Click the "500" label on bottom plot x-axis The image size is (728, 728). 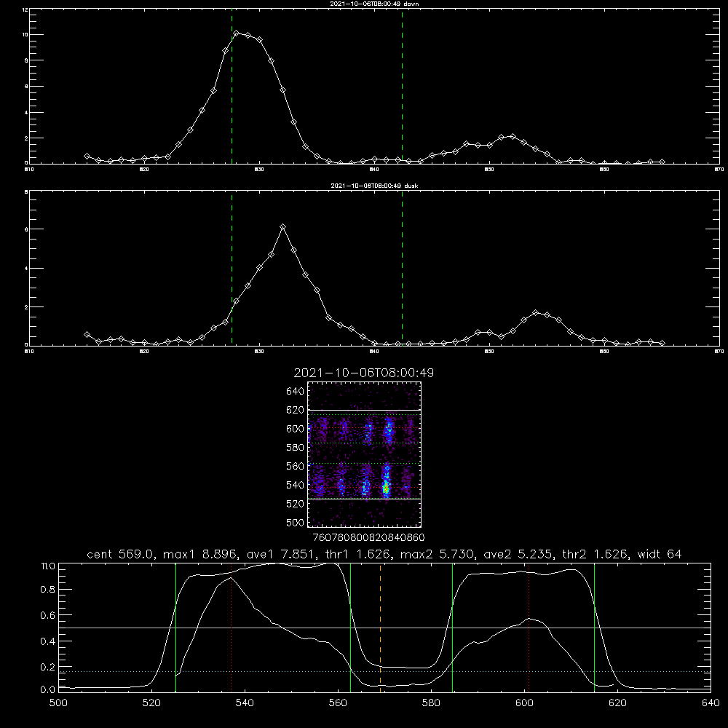click(x=58, y=703)
